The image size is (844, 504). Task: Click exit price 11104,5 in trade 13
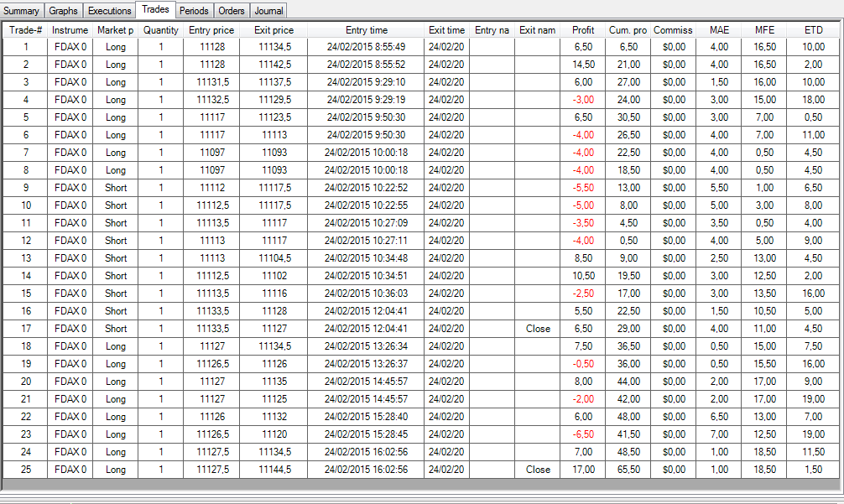click(x=274, y=258)
